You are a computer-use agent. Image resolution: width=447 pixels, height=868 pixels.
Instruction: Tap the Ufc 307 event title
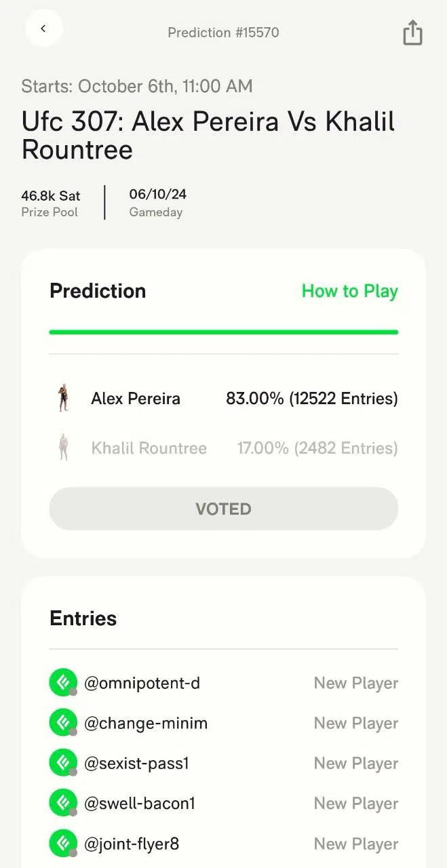[x=208, y=135]
